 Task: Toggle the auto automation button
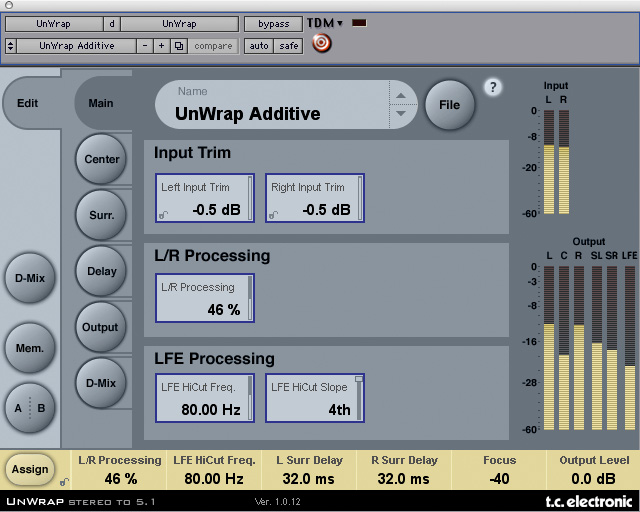pos(259,46)
